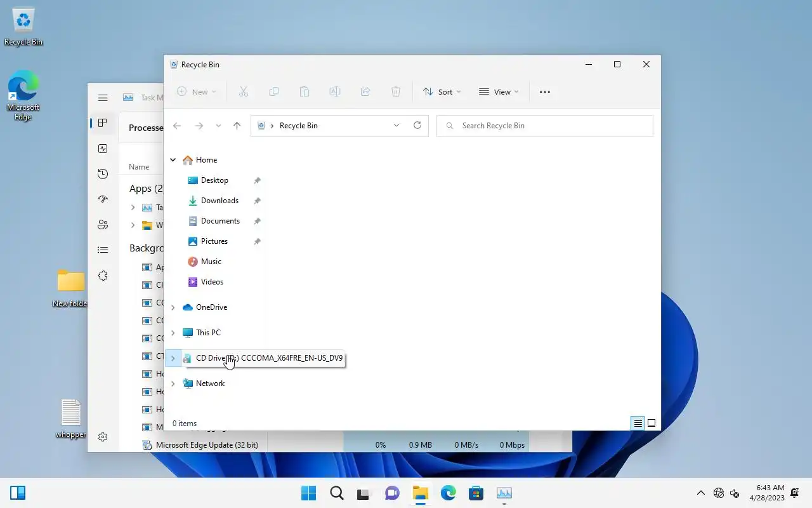Expand the Network tree node
This screenshot has width=812, height=508.
tap(173, 384)
